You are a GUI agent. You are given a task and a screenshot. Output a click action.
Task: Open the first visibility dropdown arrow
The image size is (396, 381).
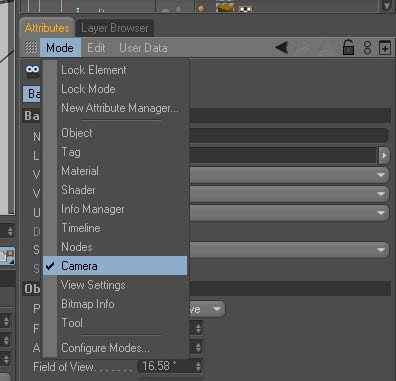coord(380,175)
